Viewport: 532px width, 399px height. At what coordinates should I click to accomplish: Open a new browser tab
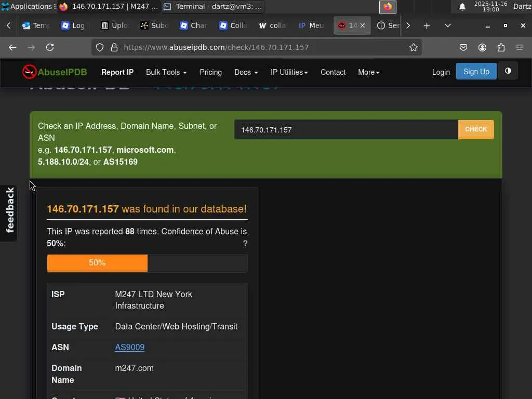[x=427, y=25]
